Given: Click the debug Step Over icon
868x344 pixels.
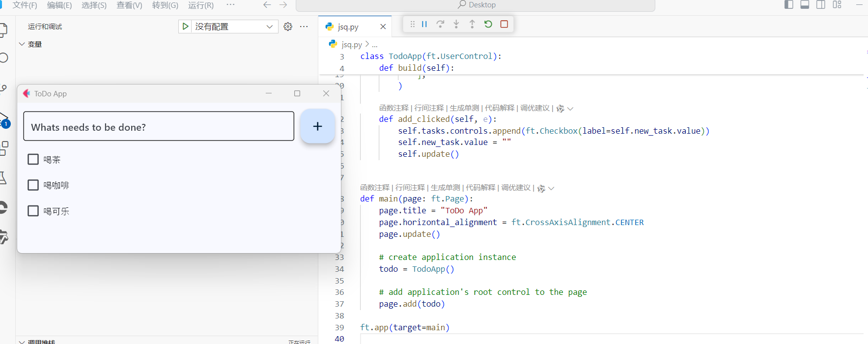Looking at the screenshot, I should [440, 24].
